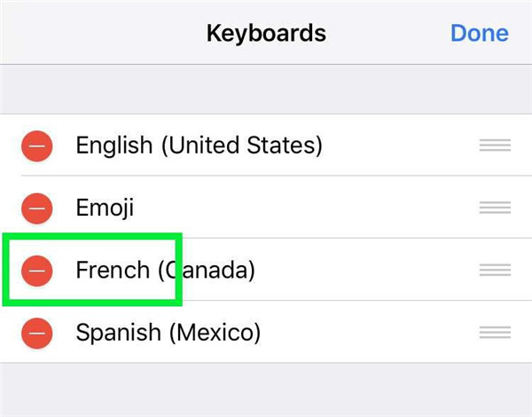Click the Emoji row reorder handle
The image size is (532, 417).
[x=495, y=208]
